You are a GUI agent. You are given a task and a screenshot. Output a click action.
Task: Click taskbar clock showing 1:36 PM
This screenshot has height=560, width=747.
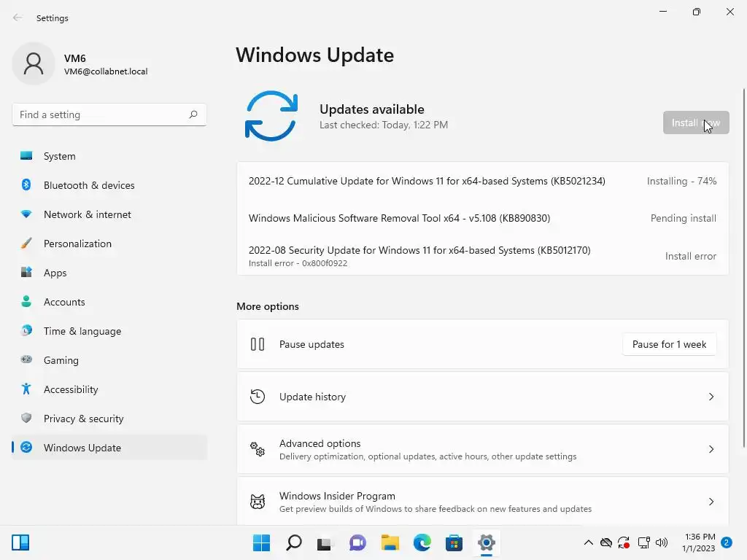(x=698, y=542)
